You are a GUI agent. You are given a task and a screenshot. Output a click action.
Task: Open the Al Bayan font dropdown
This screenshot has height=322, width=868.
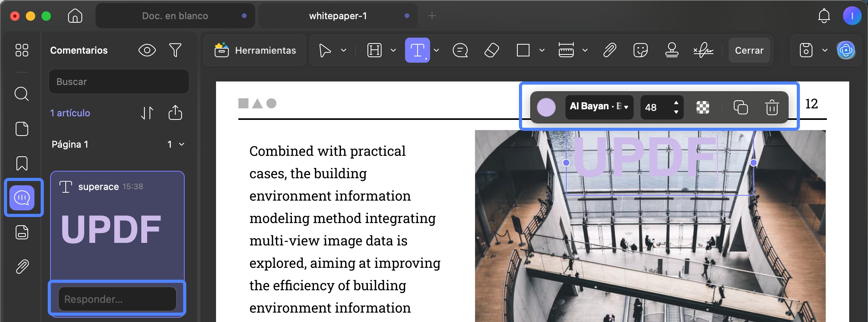tap(599, 107)
